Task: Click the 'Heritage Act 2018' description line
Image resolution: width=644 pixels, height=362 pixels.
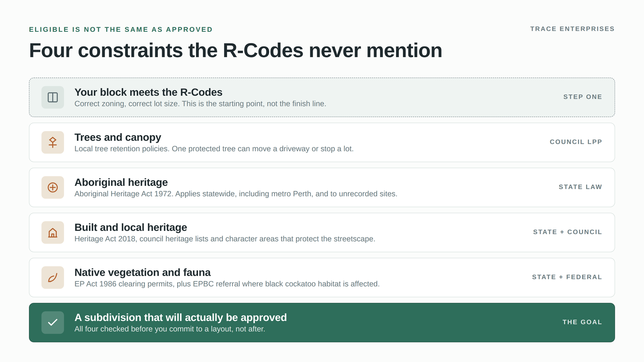Action: point(225,239)
